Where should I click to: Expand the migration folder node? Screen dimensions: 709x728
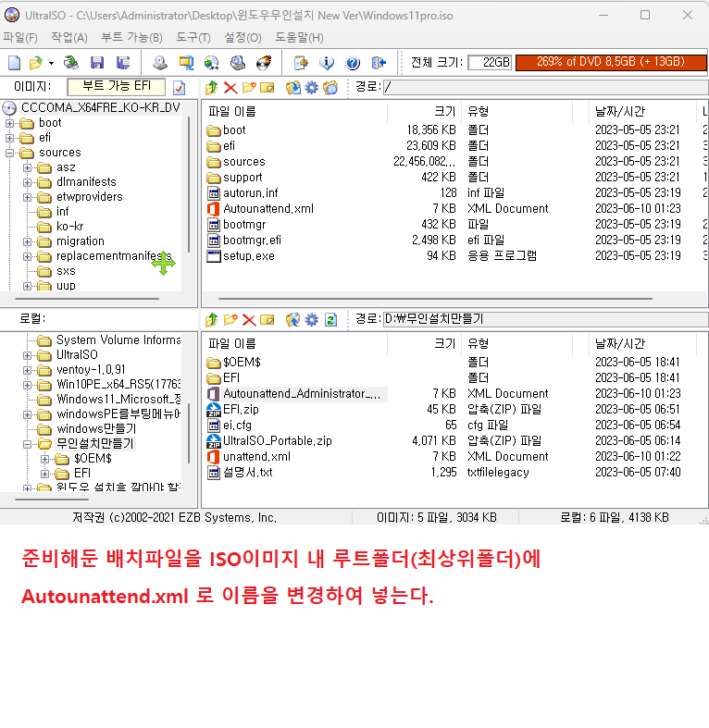(28, 241)
